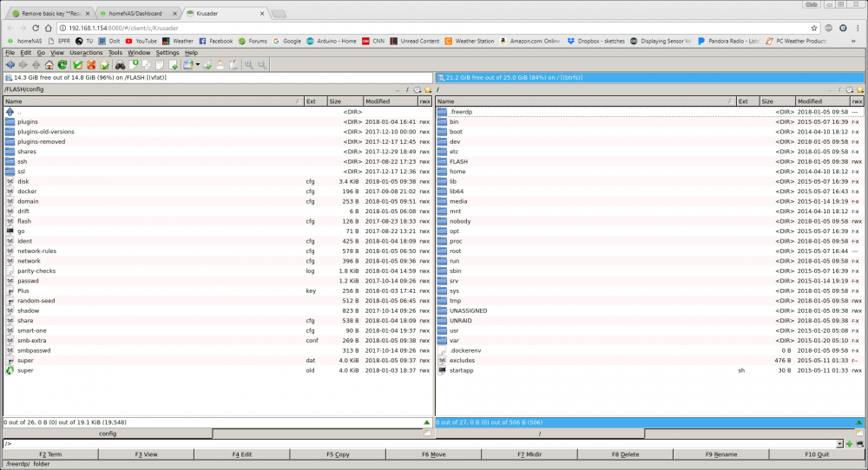Open command line history dropdown

(839, 443)
